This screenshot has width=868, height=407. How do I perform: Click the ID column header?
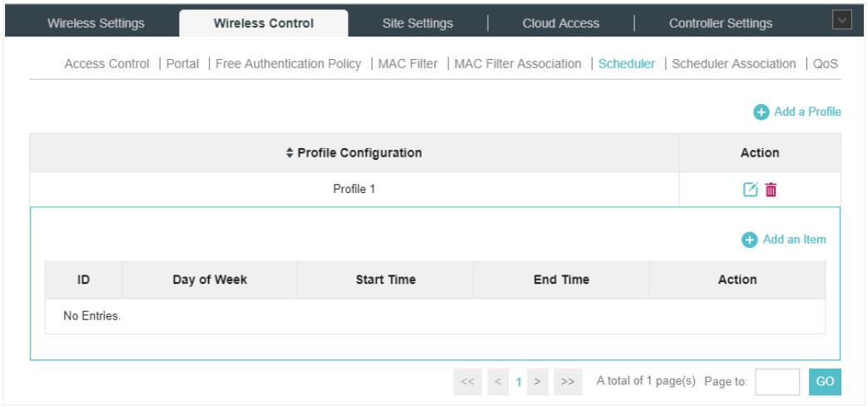coord(83,280)
